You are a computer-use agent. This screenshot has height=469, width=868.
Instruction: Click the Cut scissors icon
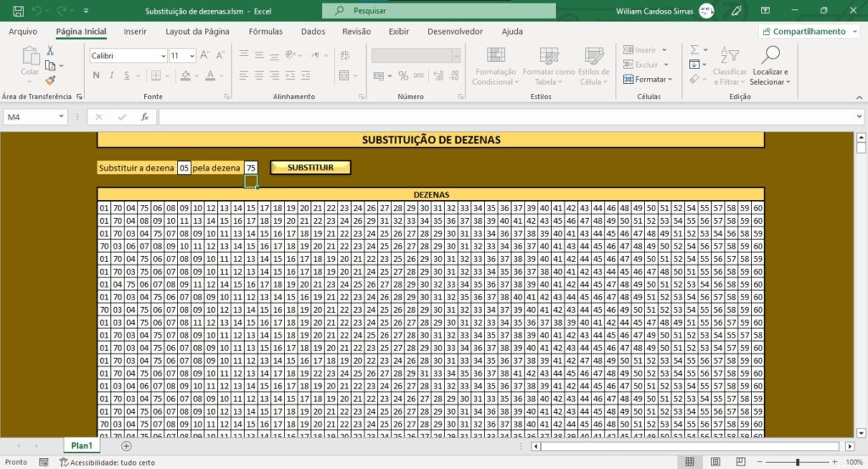(x=50, y=51)
